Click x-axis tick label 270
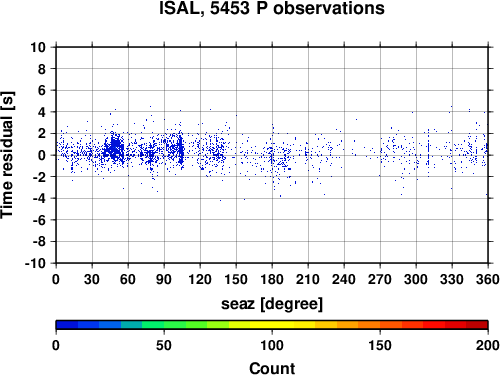500x375 pixels. coord(380,279)
